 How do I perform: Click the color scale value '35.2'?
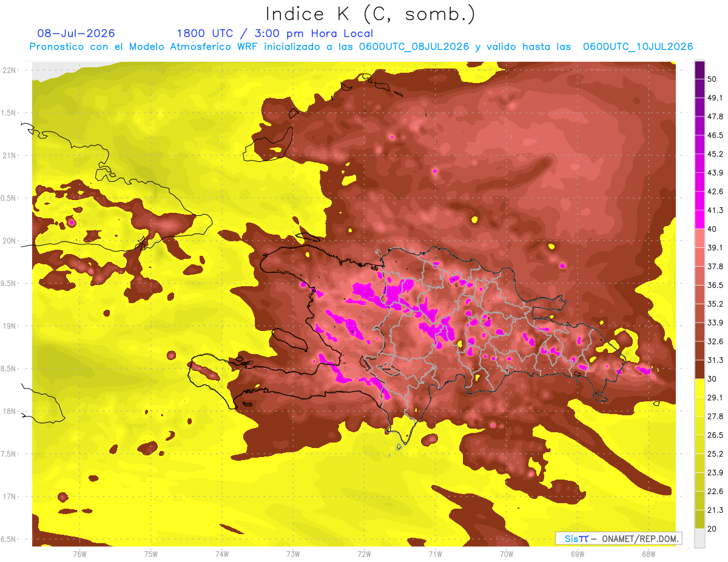(x=715, y=304)
